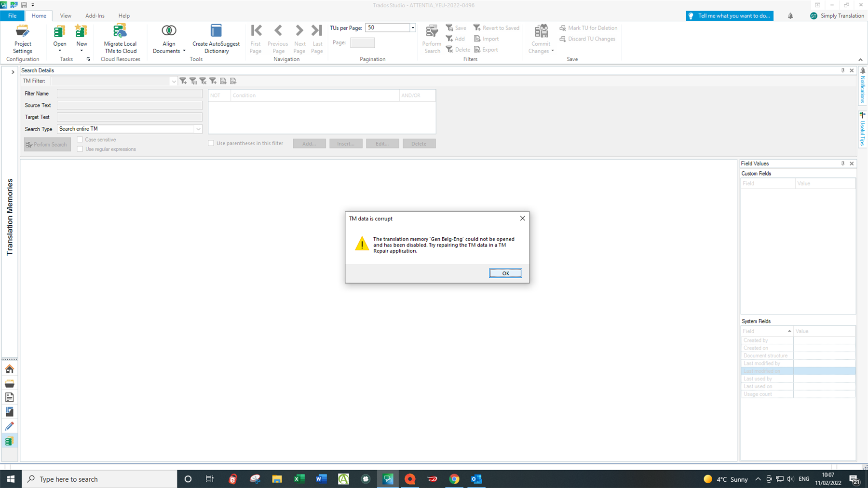Click the Edit... condition button
This screenshot has height=488, width=868.
[x=382, y=144]
